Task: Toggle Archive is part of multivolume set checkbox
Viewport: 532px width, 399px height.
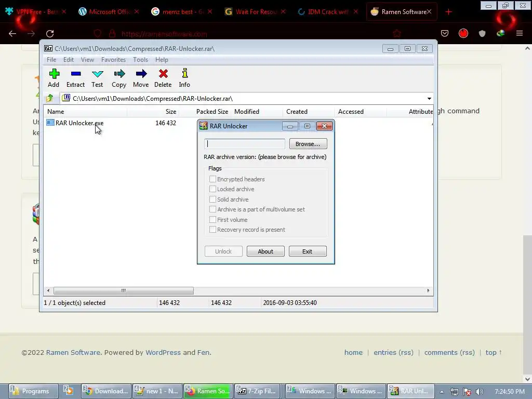Action: [x=212, y=209]
